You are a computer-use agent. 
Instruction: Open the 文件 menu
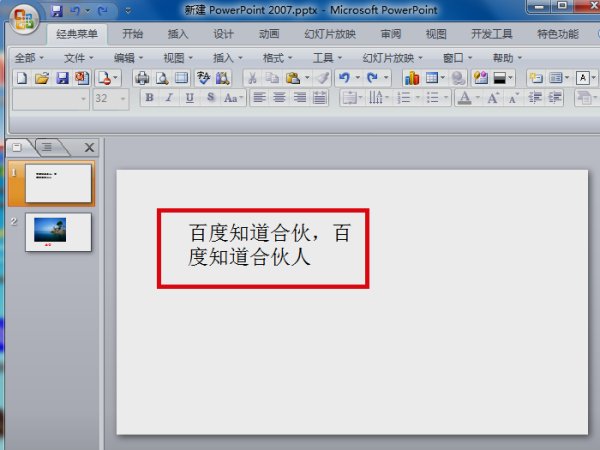click(x=78, y=58)
